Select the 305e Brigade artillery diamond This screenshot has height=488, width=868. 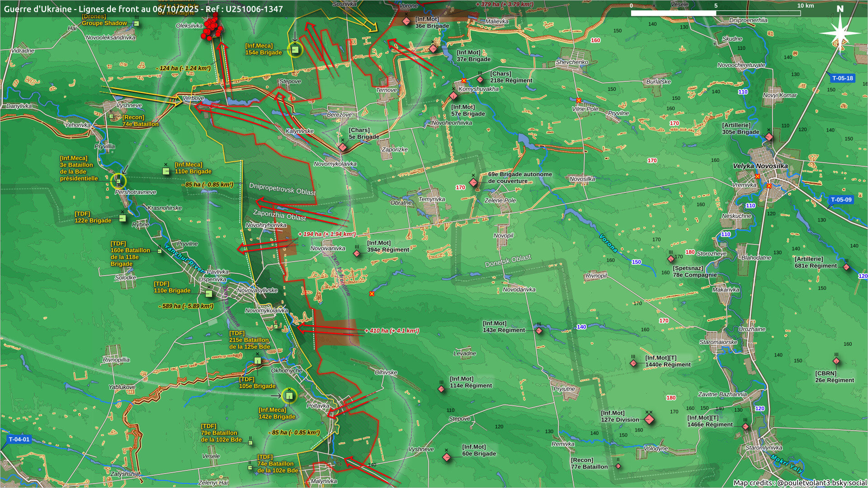769,136
